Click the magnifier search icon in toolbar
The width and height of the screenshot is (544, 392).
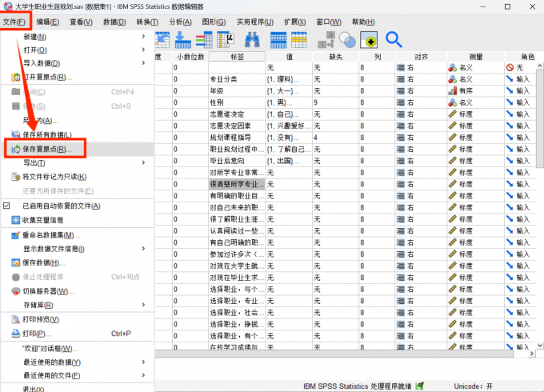(x=394, y=39)
